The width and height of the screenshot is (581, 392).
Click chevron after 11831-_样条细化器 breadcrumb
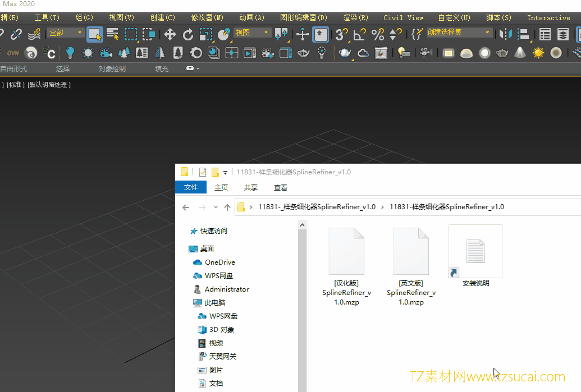coord(383,207)
